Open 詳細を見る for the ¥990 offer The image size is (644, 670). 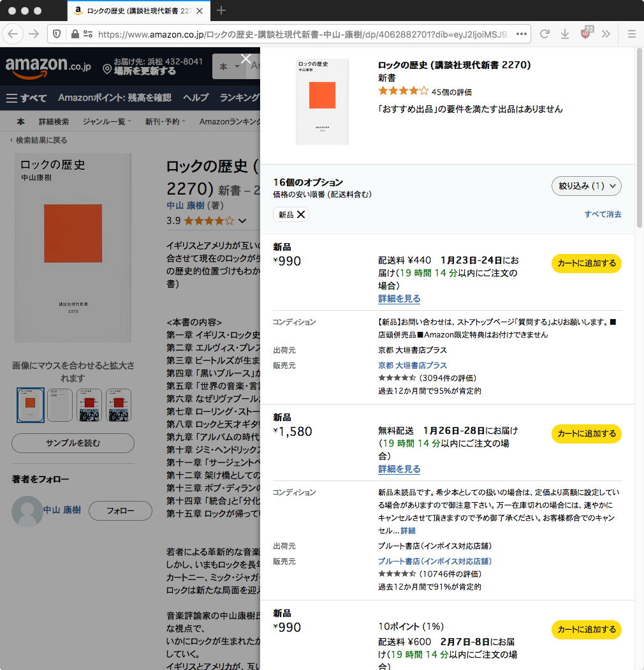point(399,299)
